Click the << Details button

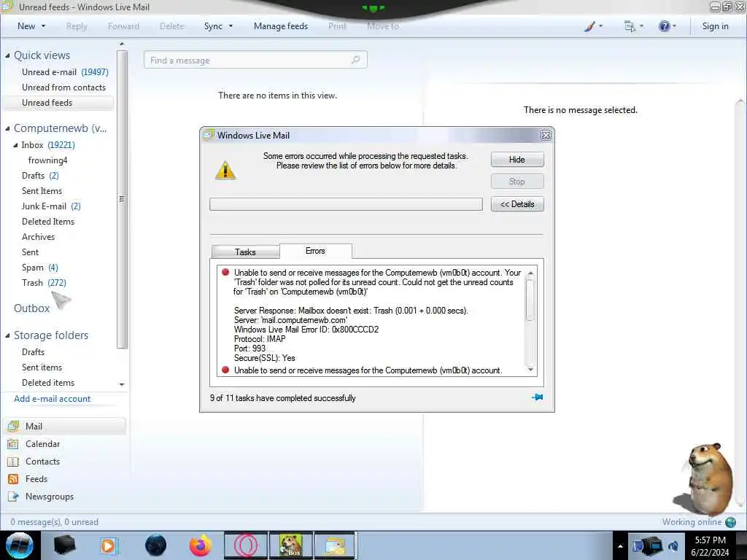tap(517, 204)
